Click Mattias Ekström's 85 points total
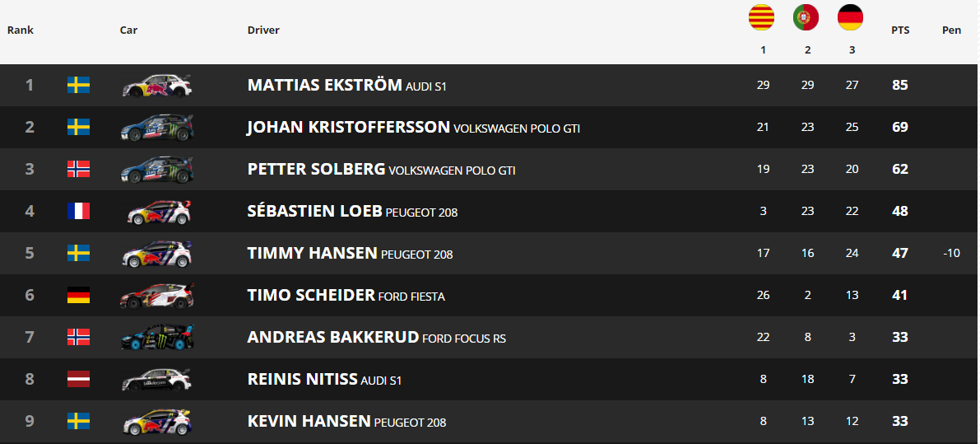Image resolution: width=980 pixels, height=444 pixels. [x=900, y=85]
